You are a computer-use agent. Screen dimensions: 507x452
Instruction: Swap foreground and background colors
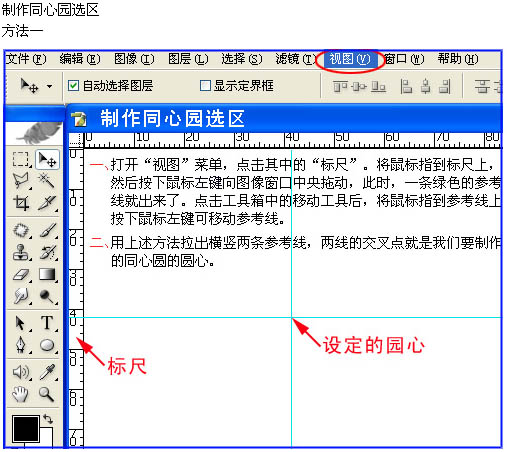click(48, 419)
